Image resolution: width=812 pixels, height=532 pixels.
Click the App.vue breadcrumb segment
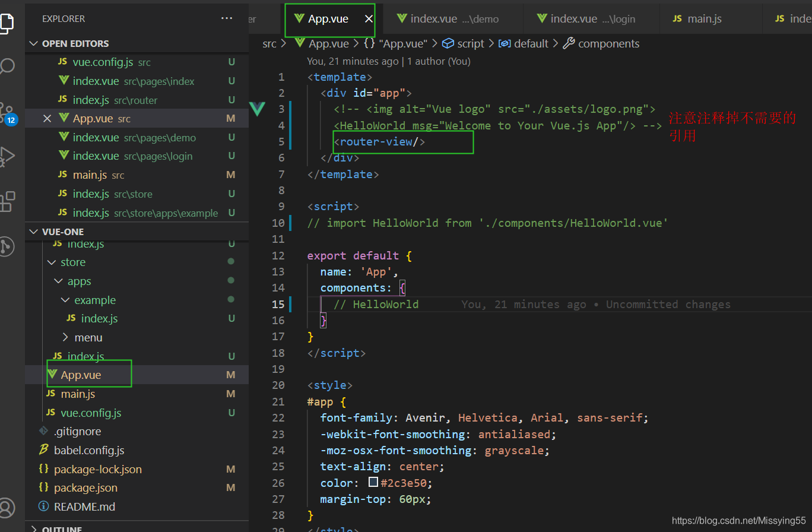click(x=322, y=44)
